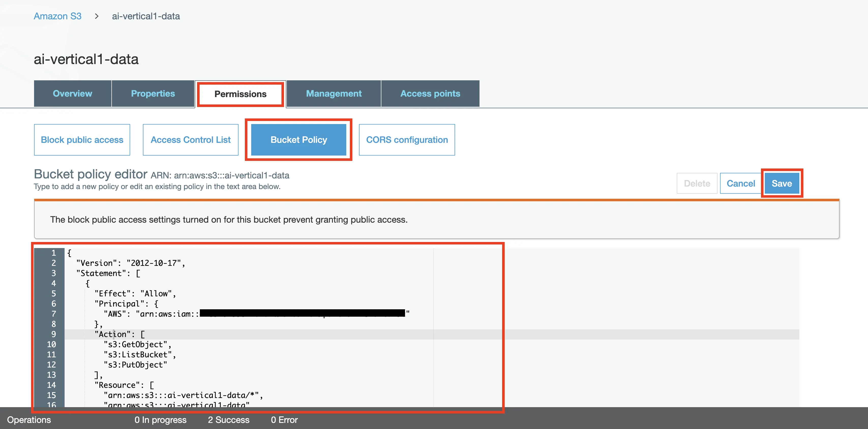The height and width of the screenshot is (429, 868).
Task: Open the Amazon S3 breadcrumb link
Action: click(x=57, y=16)
